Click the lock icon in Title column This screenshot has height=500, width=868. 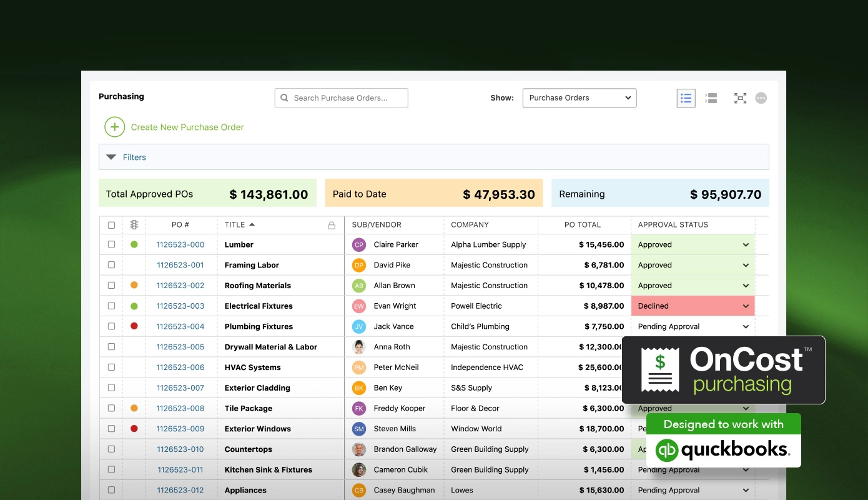pyautogui.click(x=332, y=225)
